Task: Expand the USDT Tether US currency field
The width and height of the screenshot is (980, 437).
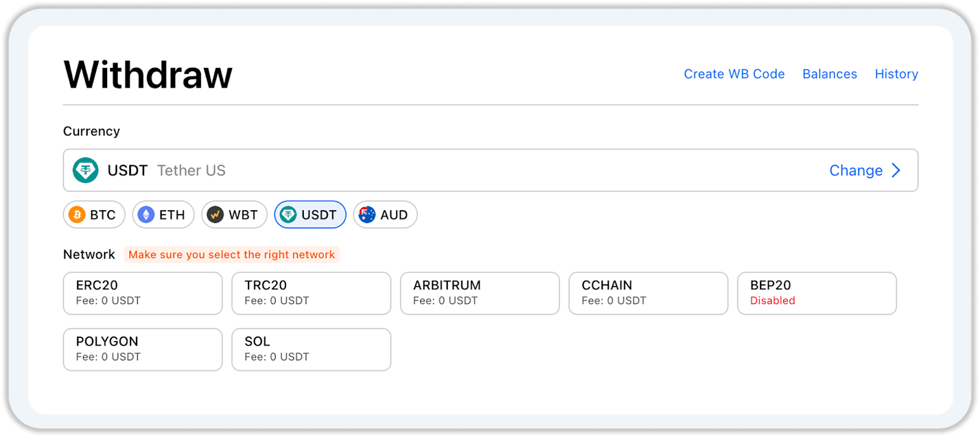Action: pos(429,170)
